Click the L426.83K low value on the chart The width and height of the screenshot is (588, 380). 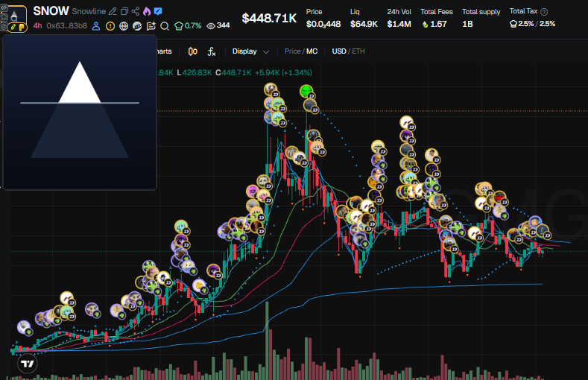click(x=195, y=73)
